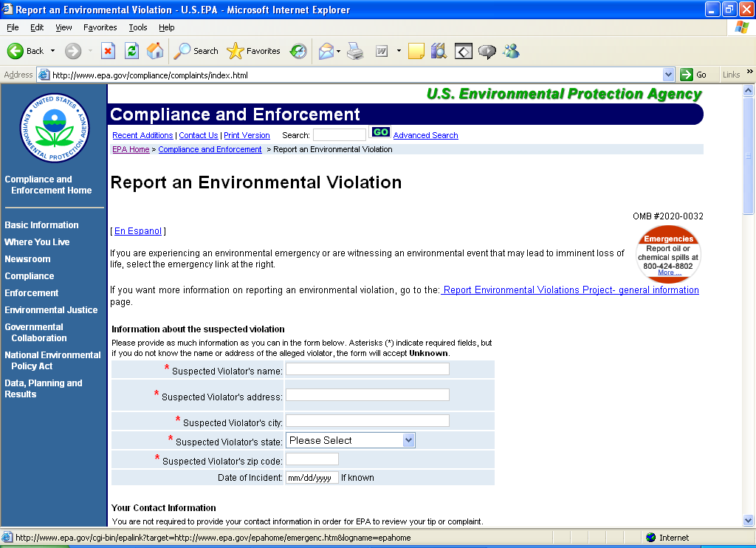Open the Favorites menu
The height and width of the screenshot is (548, 756).
(100, 27)
